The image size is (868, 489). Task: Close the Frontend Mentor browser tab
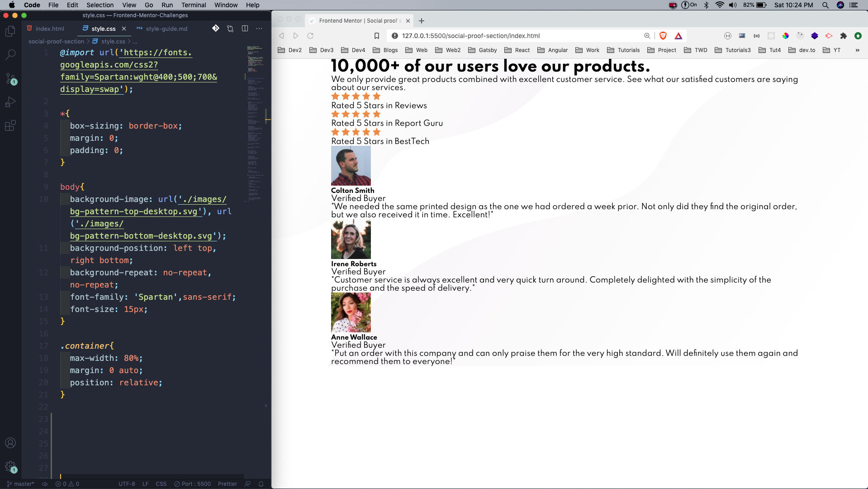[x=408, y=21]
